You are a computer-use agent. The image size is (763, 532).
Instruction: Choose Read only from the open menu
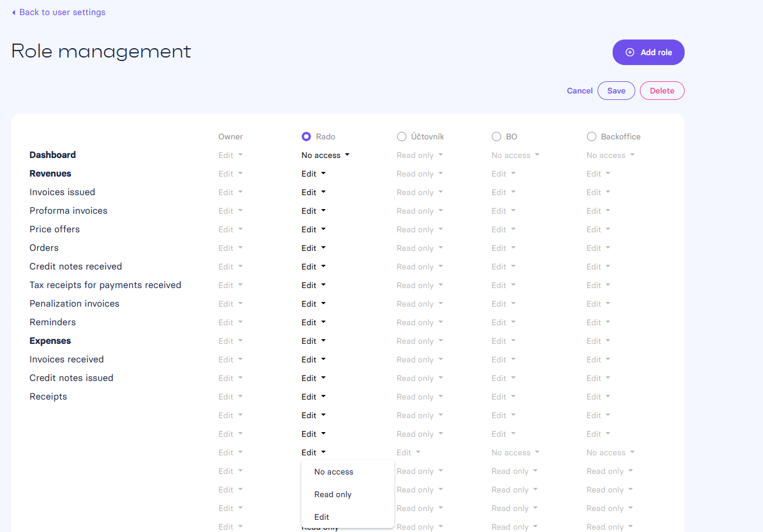[347, 494]
